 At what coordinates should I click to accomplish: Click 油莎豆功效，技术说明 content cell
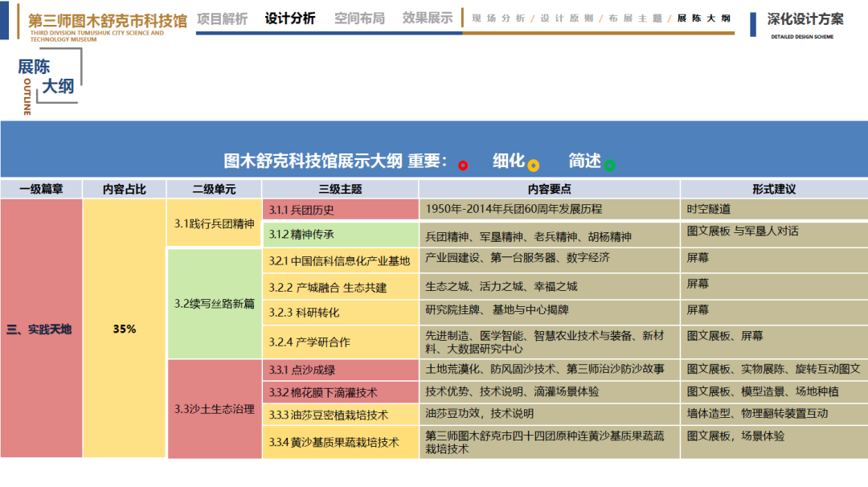549,414
